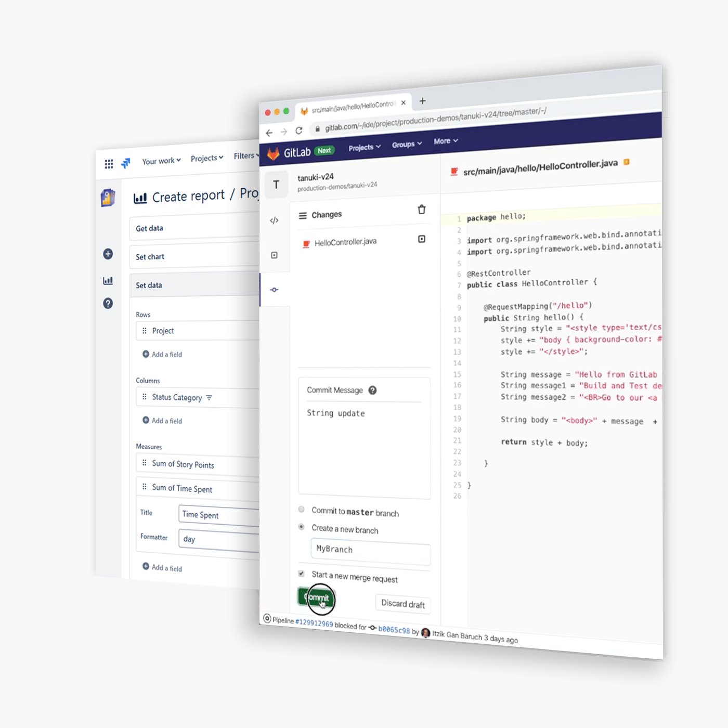Select the Sum of Time Spent measure
Screen dimensions: 728x728
pos(198,488)
